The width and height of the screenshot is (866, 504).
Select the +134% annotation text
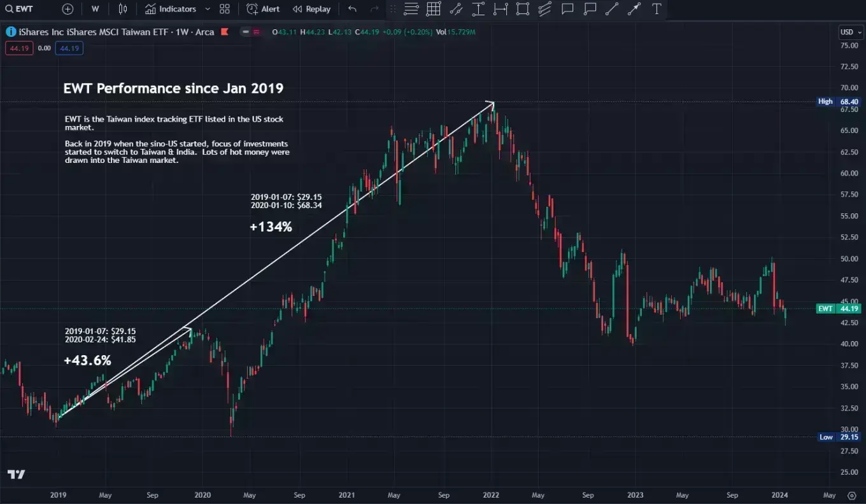[271, 227]
